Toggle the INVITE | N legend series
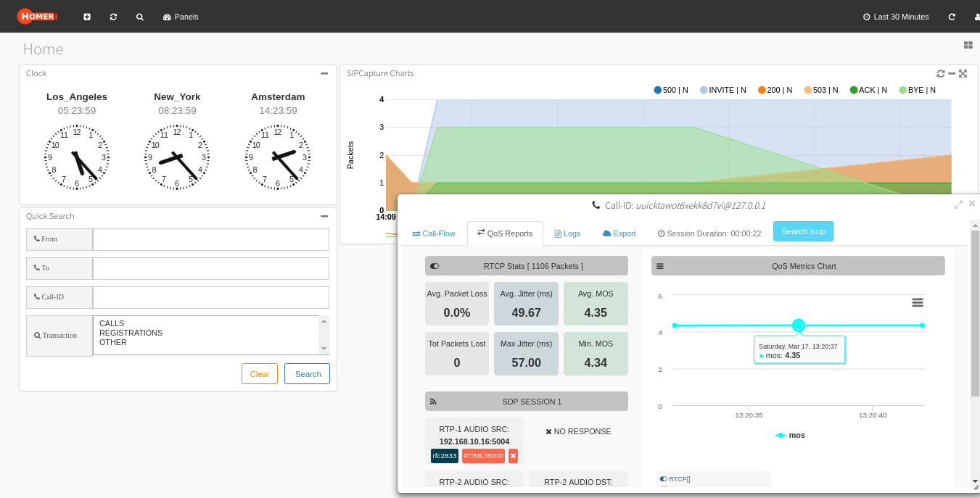The height and width of the screenshot is (498, 980). pos(723,90)
